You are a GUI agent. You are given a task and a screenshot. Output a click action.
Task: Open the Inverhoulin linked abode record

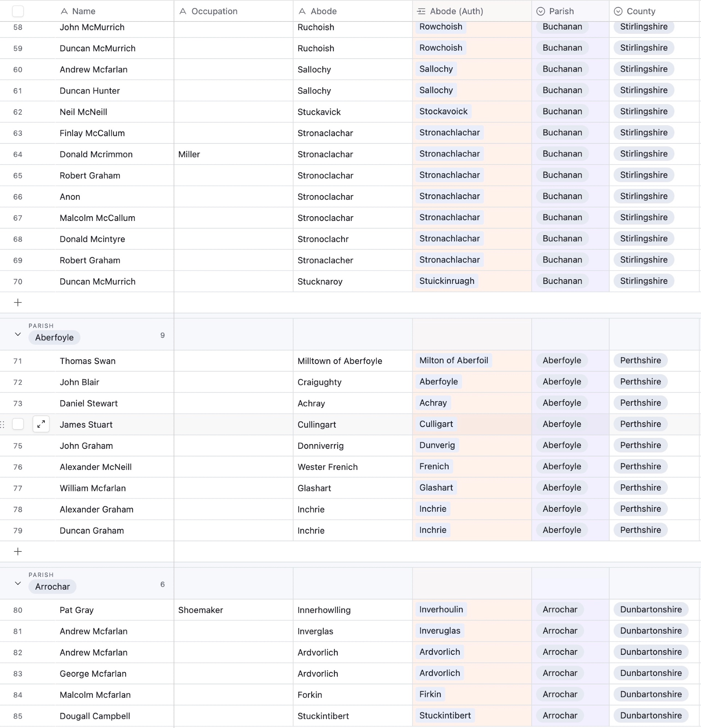coord(441,609)
